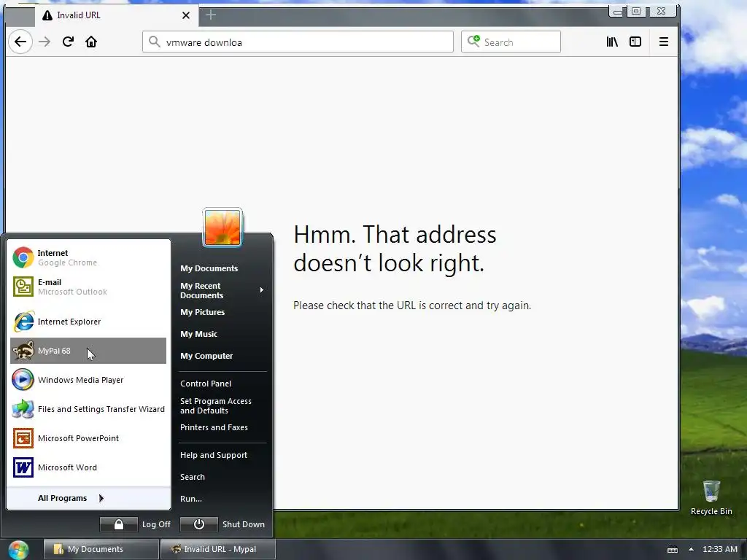Viewport: 747px width, 560px height.
Task: Click the add search engine magnifier icon
Action: 473,42
